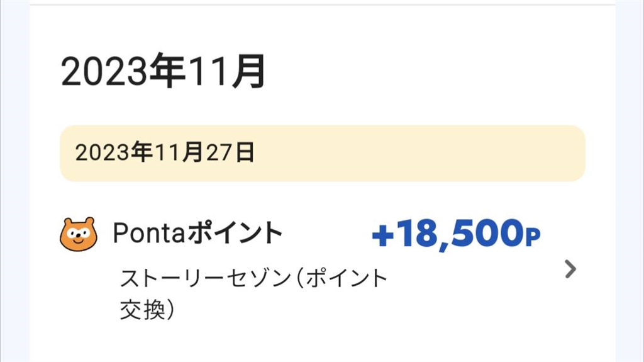Image resolution: width=644 pixels, height=362 pixels.
Task: Open the ストーリーセゾン description text
Action: [x=253, y=278]
